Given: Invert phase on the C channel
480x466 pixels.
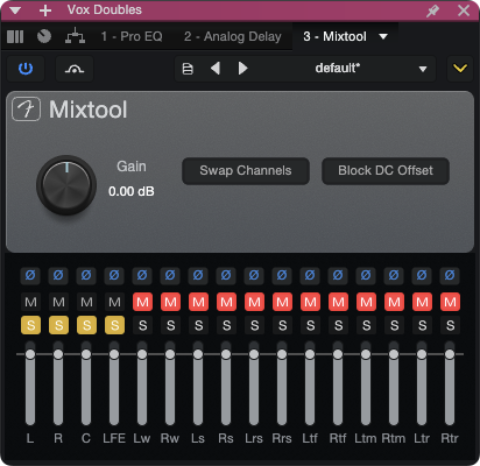Looking at the screenshot, I should pos(87,276).
